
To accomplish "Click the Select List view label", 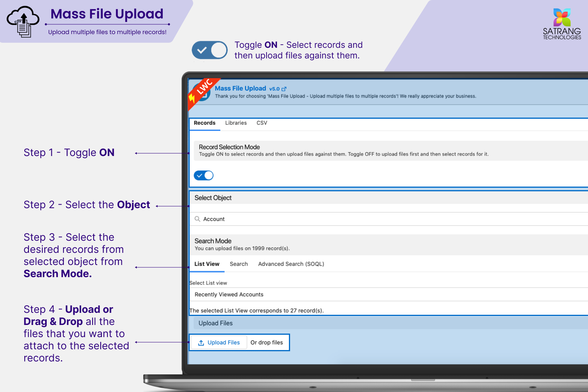I will click(208, 283).
